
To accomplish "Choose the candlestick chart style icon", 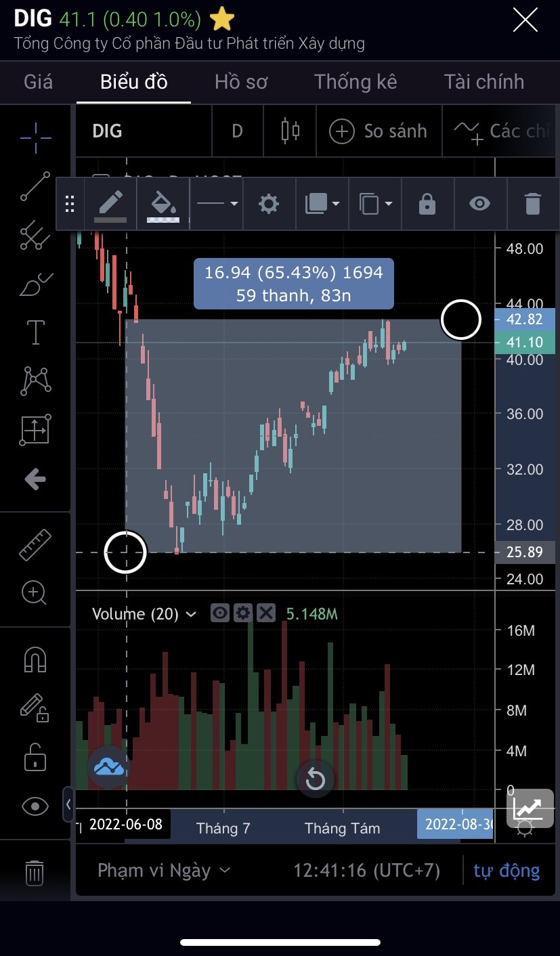I will pos(290,130).
